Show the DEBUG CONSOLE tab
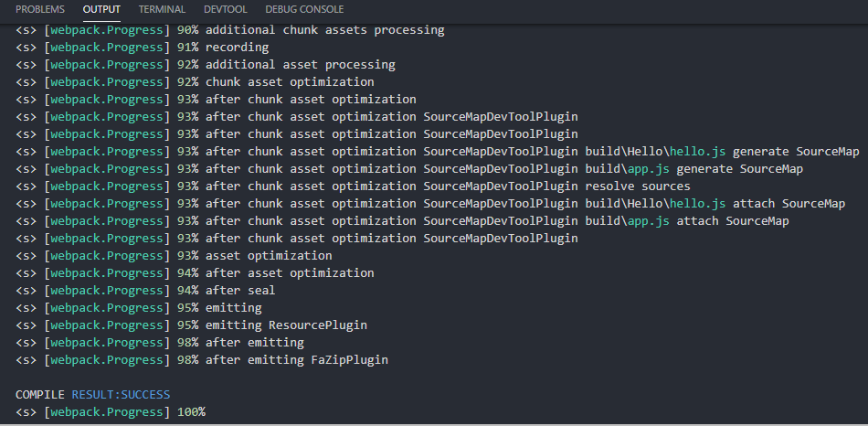This screenshot has width=868, height=426. click(304, 9)
